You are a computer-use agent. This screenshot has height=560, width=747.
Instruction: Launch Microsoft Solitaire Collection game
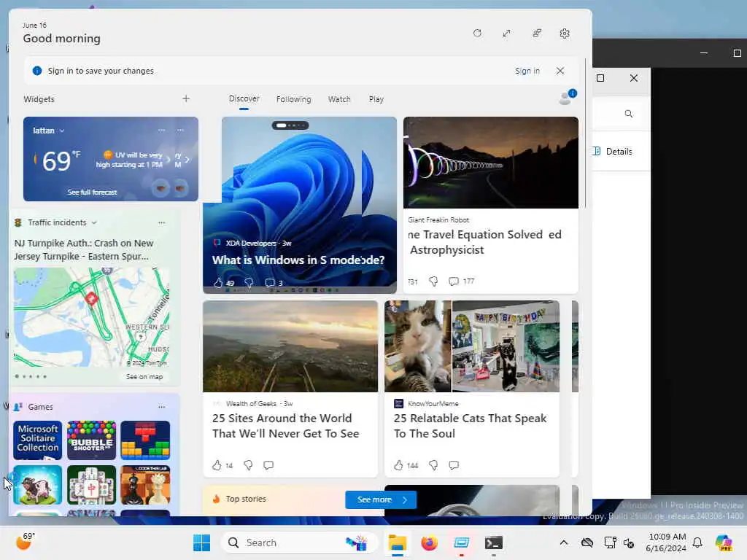point(38,440)
